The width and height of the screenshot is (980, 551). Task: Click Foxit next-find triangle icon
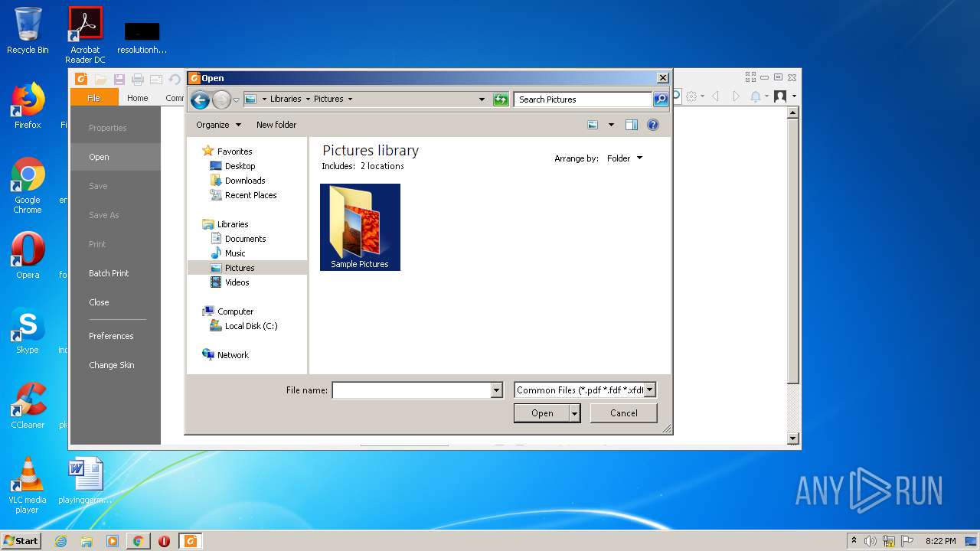736,96
